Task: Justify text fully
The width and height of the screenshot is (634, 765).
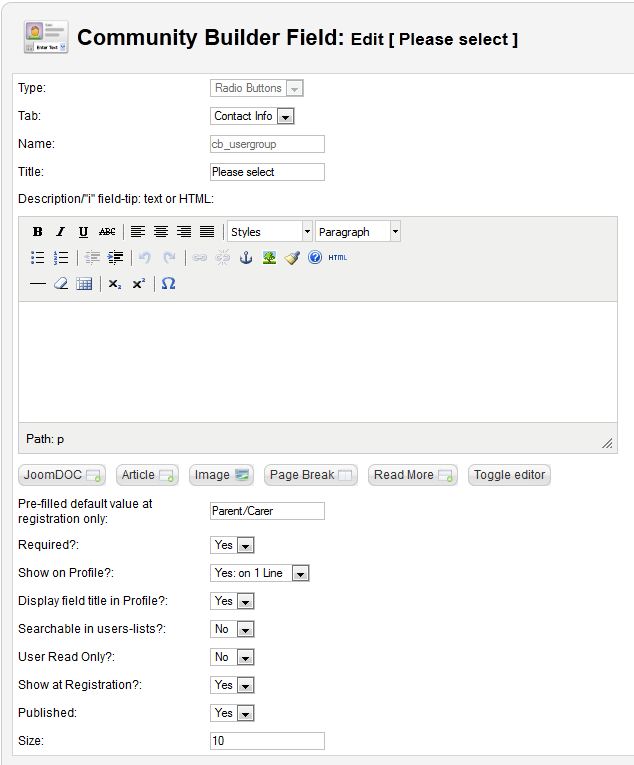Action: pos(207,232)
